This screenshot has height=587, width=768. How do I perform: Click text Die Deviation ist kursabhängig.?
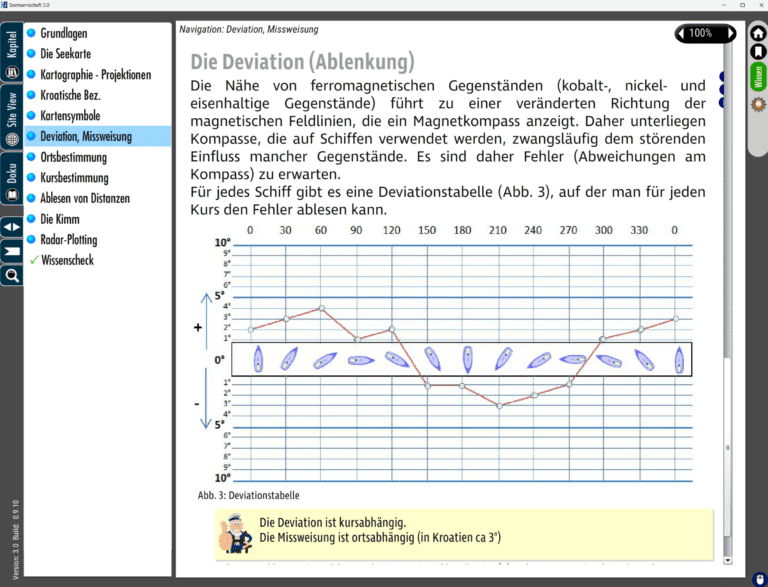(333, 522)
